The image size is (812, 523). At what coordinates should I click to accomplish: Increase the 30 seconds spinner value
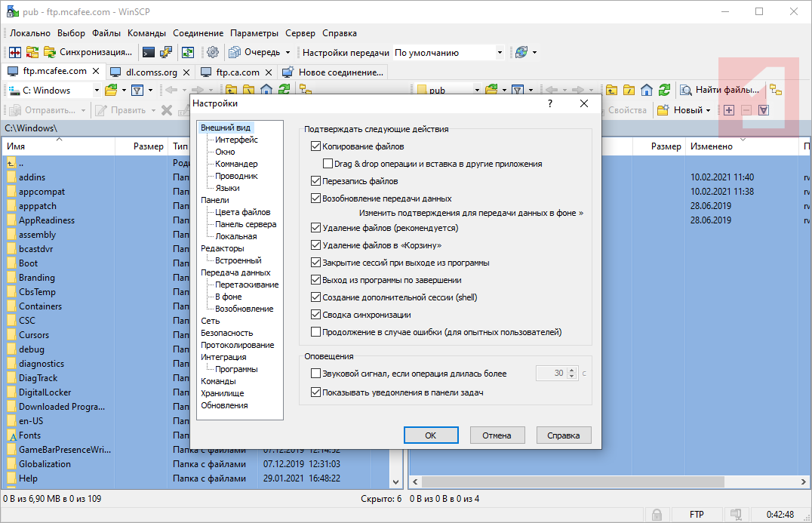(572, 371)
